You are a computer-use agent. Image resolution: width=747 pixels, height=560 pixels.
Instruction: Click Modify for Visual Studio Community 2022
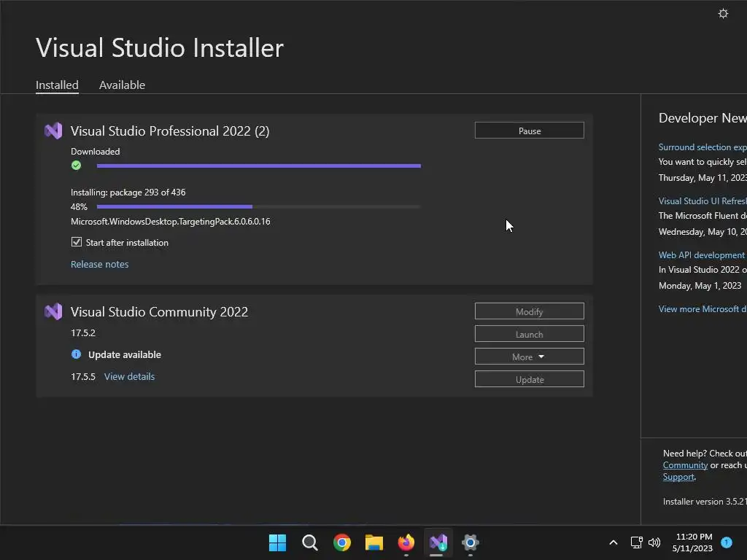(x=530, y=311)
